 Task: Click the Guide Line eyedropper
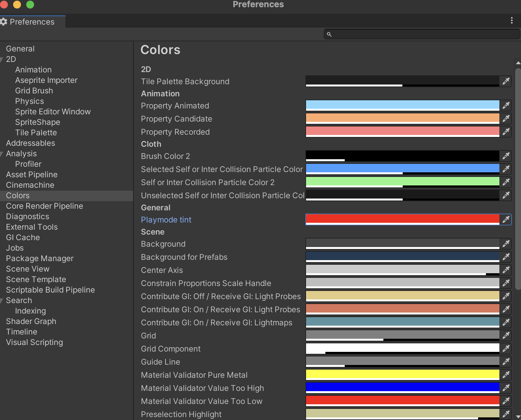[x=506, y=362]
